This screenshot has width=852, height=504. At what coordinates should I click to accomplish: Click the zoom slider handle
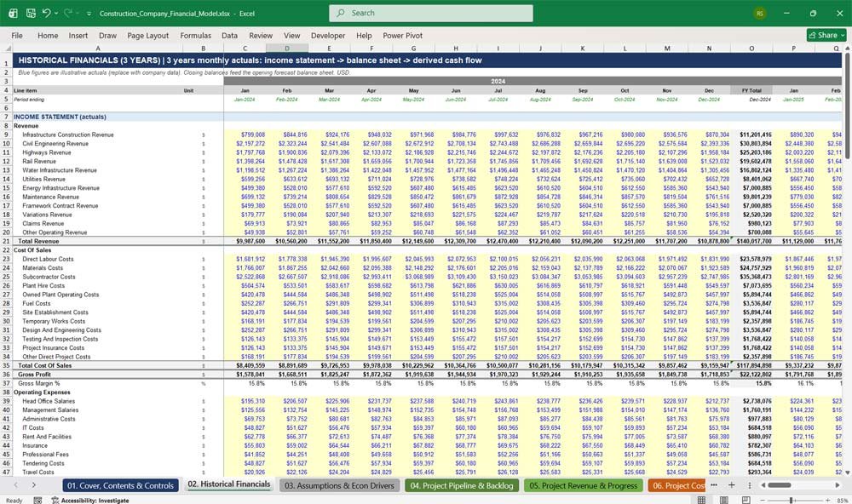point(792,501)
